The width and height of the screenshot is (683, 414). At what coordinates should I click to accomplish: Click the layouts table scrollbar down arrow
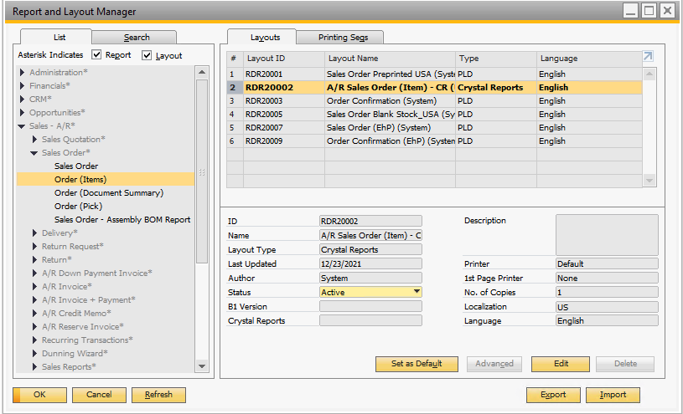click(649, 180)
